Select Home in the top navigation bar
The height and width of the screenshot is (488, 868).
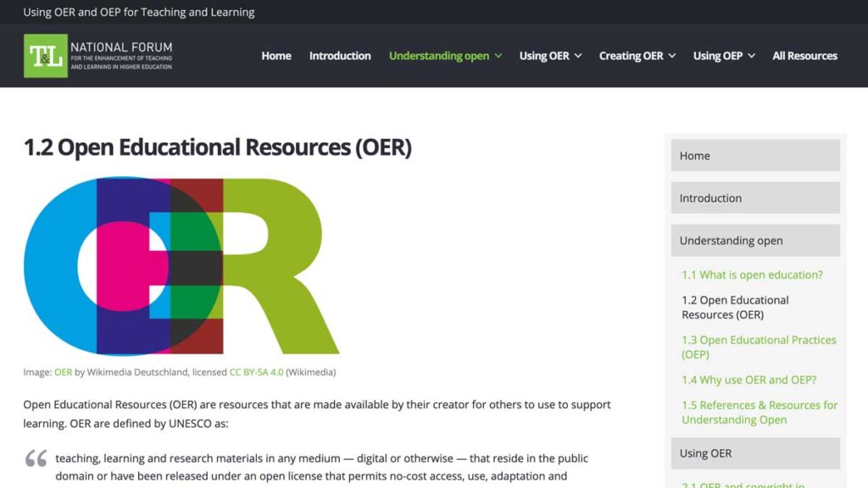tap(275, 55)
